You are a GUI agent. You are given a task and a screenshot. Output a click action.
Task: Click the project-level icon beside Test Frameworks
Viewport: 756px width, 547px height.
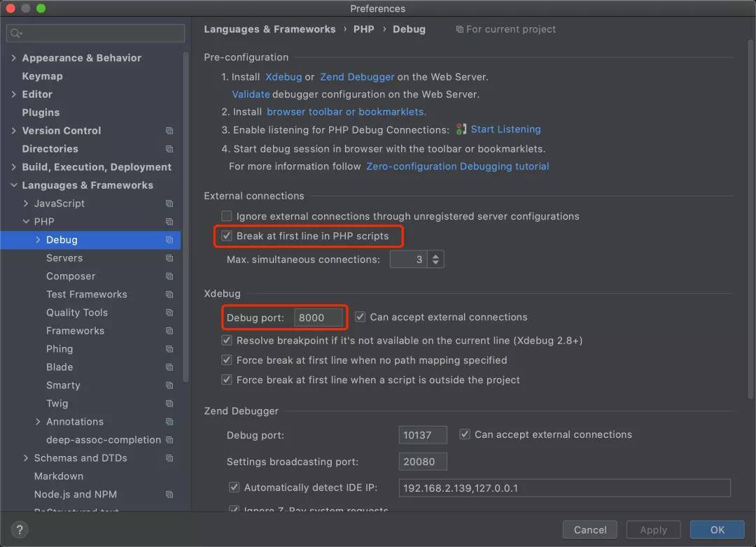pos(169,294)
